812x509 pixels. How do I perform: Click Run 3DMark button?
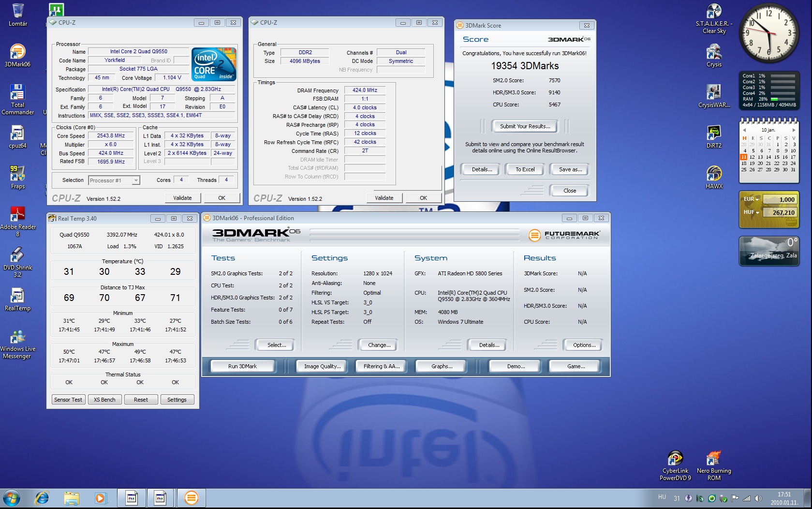click(x=242, y=366)
